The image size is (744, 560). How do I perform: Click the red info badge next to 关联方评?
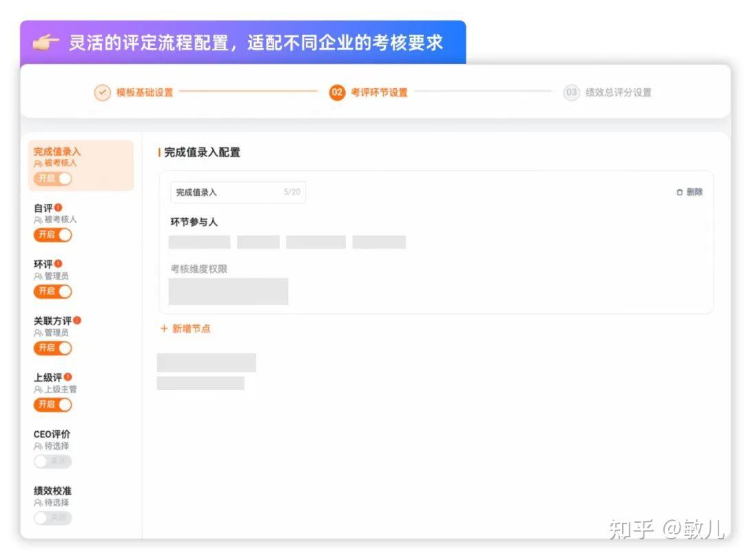(76, 320)
